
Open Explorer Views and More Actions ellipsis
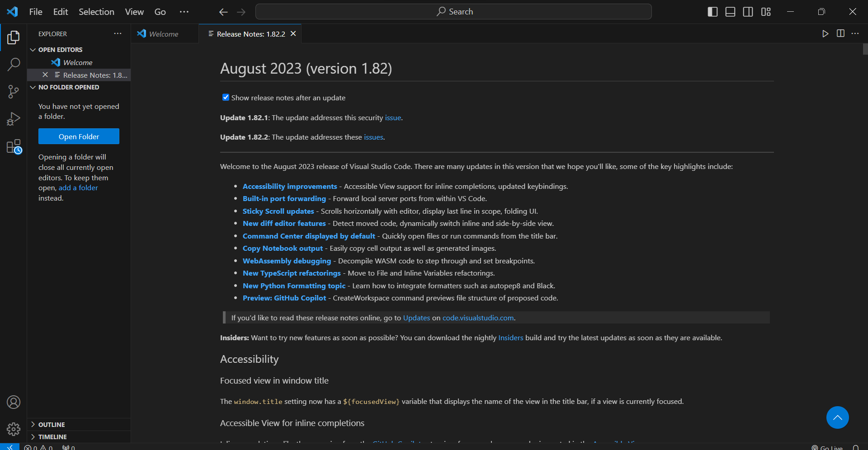(118, 33)
